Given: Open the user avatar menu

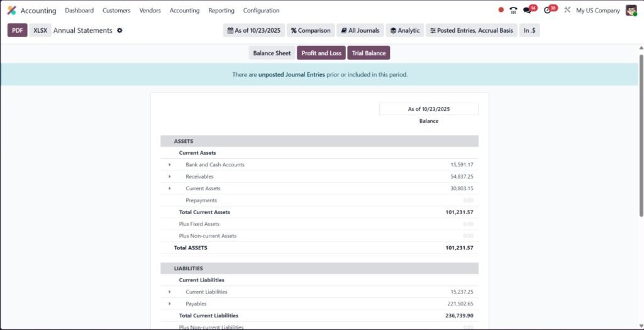Looking at the screenshot, I should click(x=631, y=10).
